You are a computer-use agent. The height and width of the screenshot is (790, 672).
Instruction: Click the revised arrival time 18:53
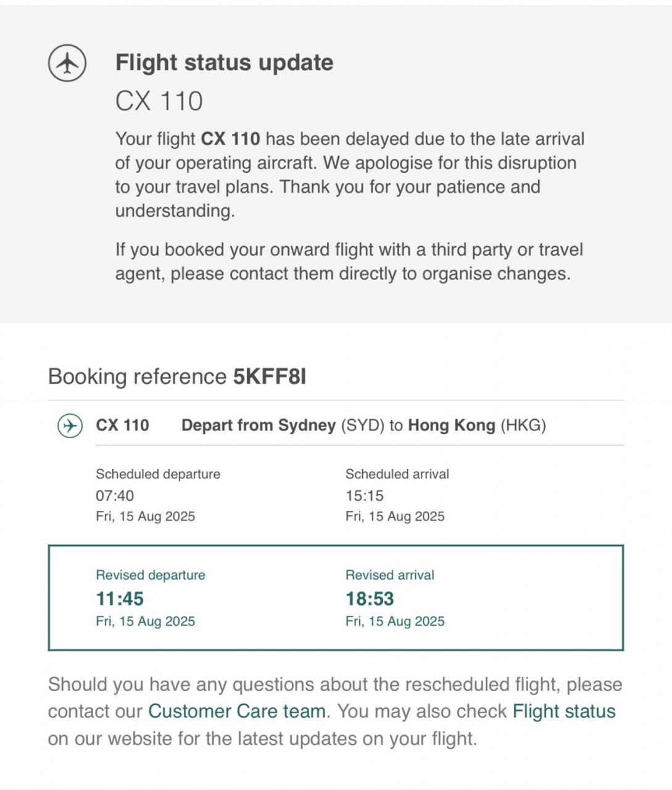click(370, 599)
